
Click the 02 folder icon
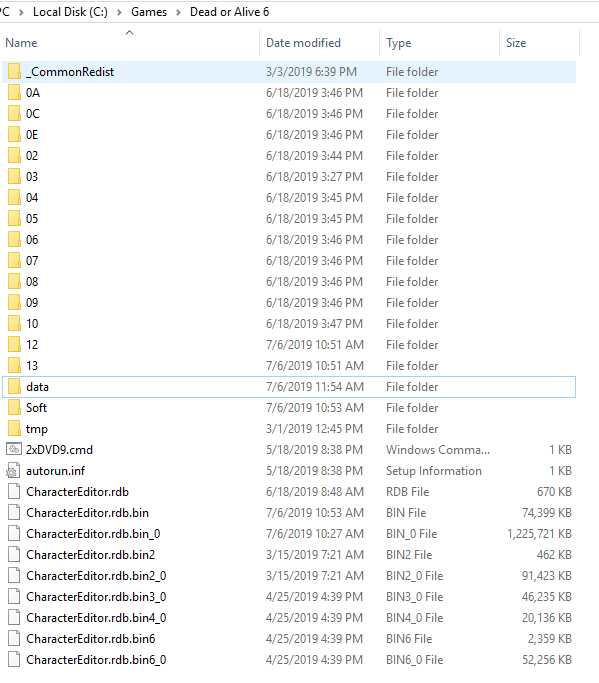coord(14,156)
